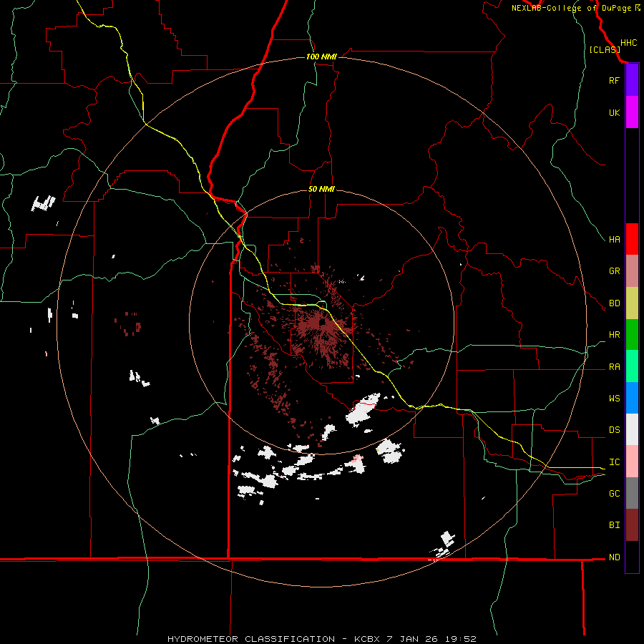
Task: Click the '50 NMI' range ring label
Action: [321, 190]
